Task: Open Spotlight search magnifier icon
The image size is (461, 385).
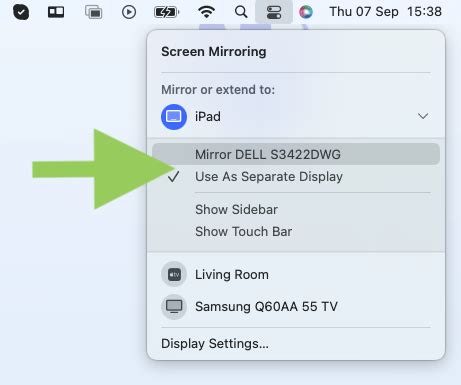Action: click(x=241, y=12)
